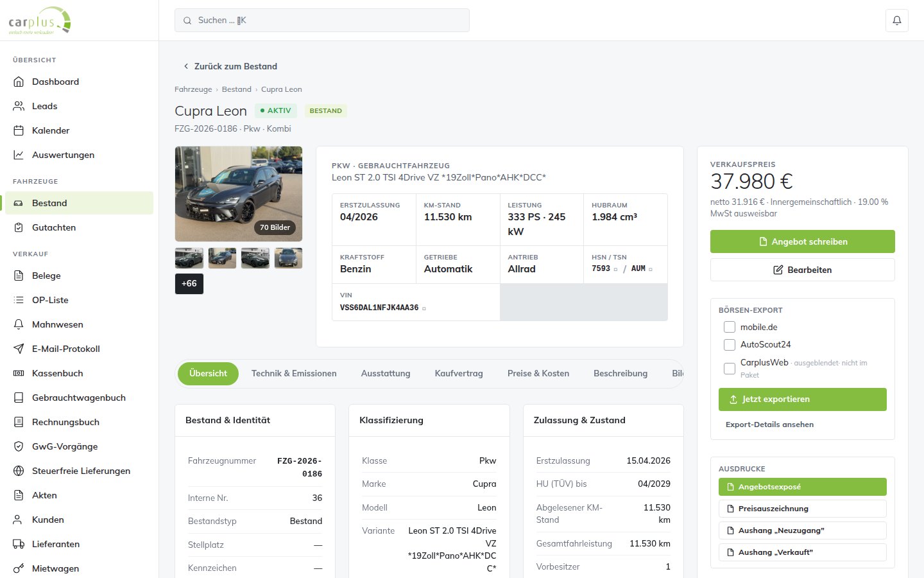Image resolution: width=924 pixels, height=578 pixels.
Task: Copy the HSN 7593 value icon
Action: click(x=615, y=269)
